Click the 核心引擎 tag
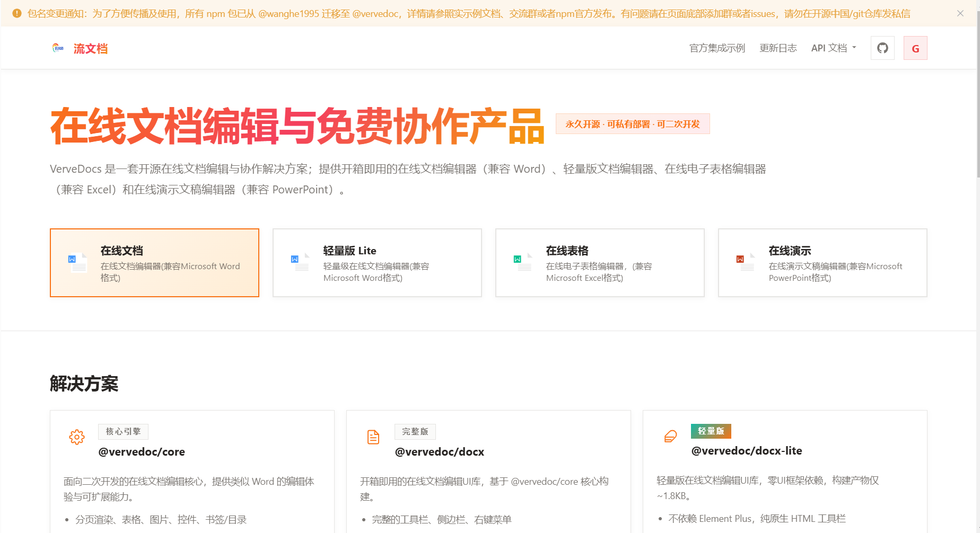The image size is (980, 533). [x=123, y=432]
